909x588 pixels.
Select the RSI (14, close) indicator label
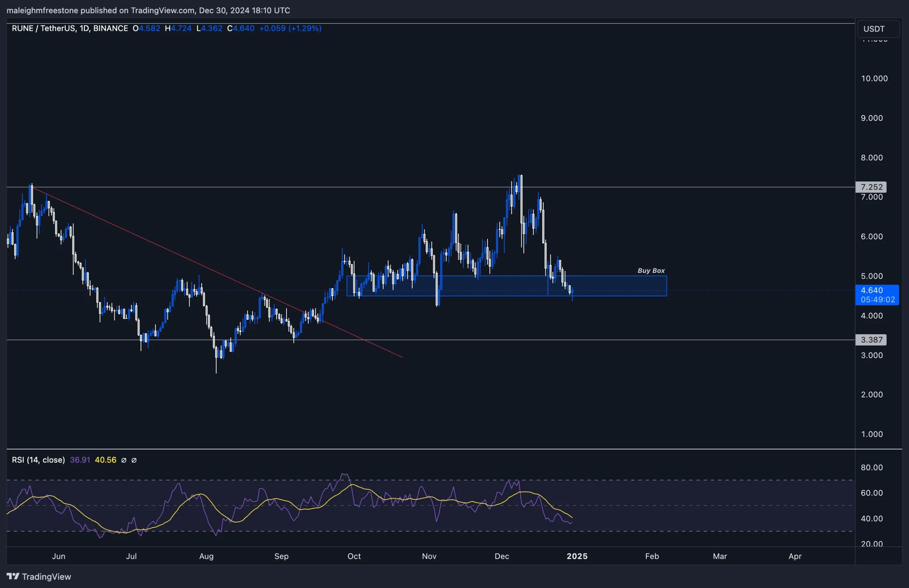coord(38,460)
